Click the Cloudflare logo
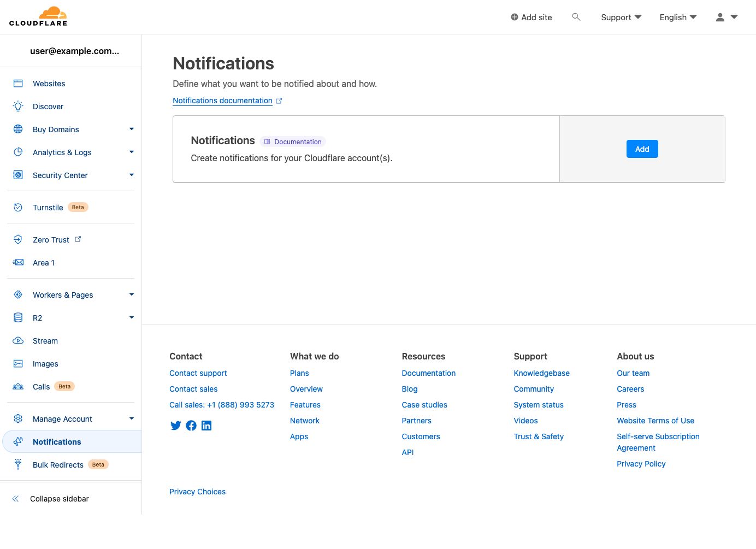The image size is (756, 549). point(38,16)
